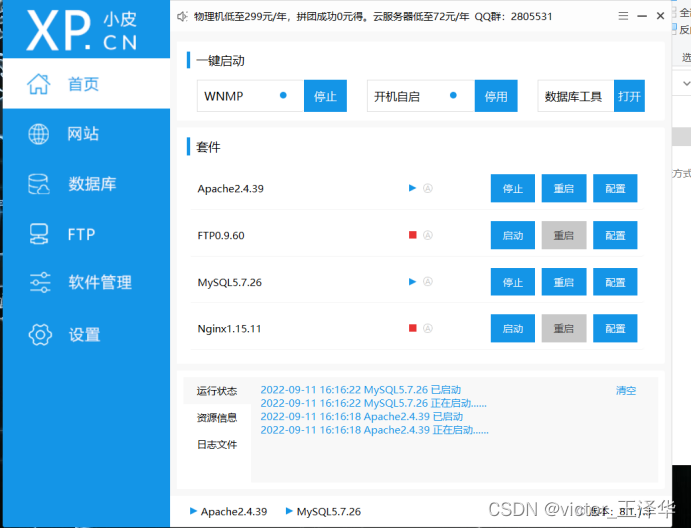
Task: Click the greyed 重启 for FTP0.9.60
Action: [x=564, y=235]
